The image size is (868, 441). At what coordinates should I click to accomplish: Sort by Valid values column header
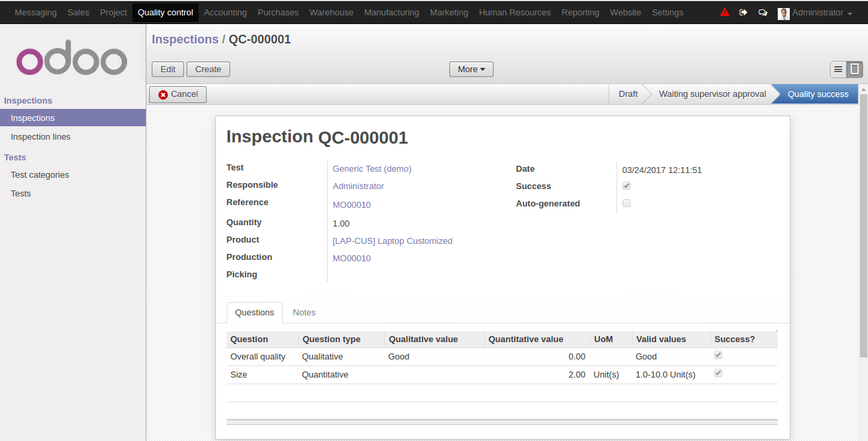[671, 339]
